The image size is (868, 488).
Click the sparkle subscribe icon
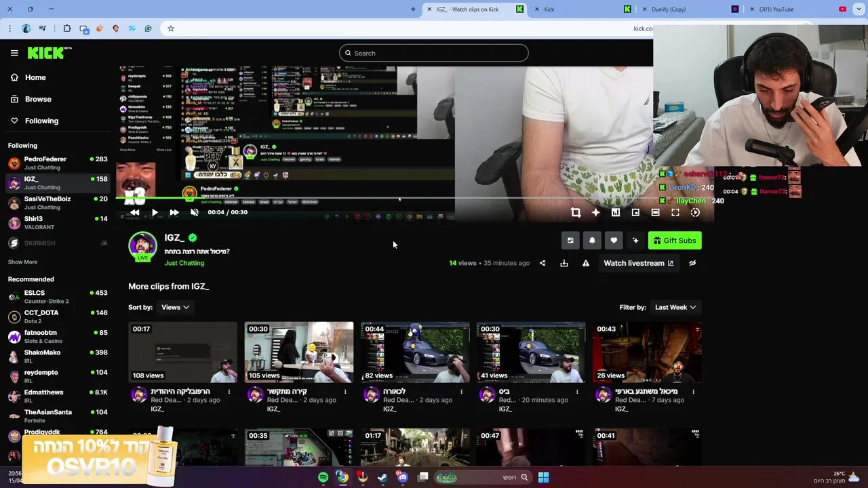[x=635, y=241]
